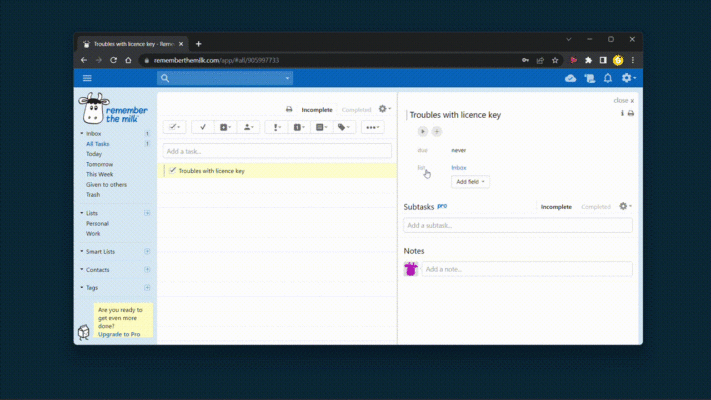This screenshot has height=400, width=711.
Task: Open This Week in the sidebar
Action: 99,174
